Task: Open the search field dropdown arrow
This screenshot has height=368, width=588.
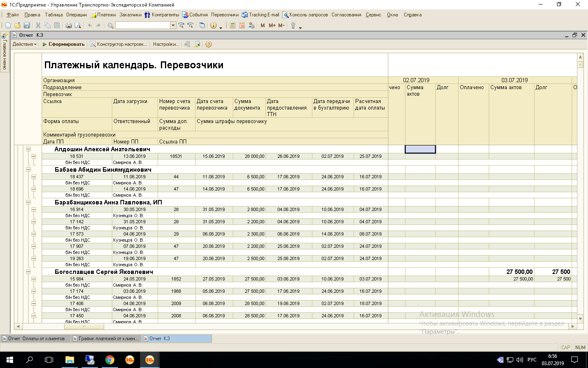Action: pyautogui.click(x=173, y=25)
